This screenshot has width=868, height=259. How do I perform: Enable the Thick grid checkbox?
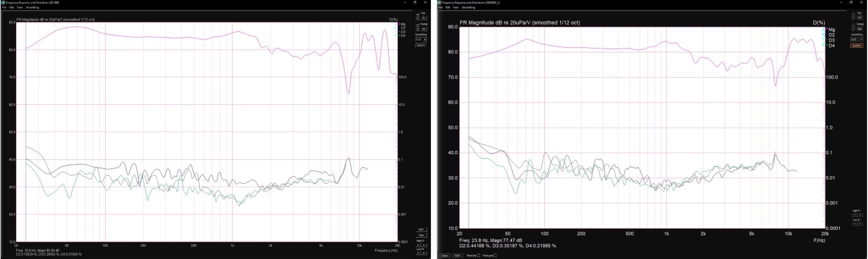pos(495,256)
